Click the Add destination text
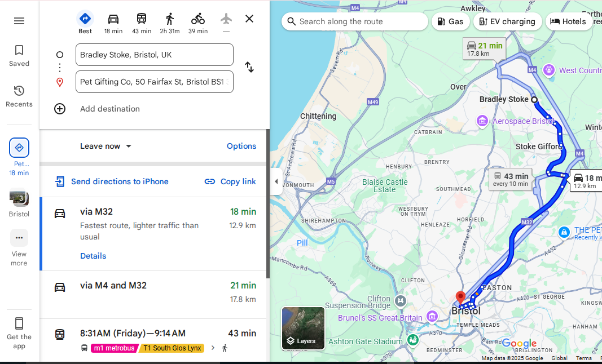Image resolution: width=602 pixels, height=364 pixels. point(110,109)
